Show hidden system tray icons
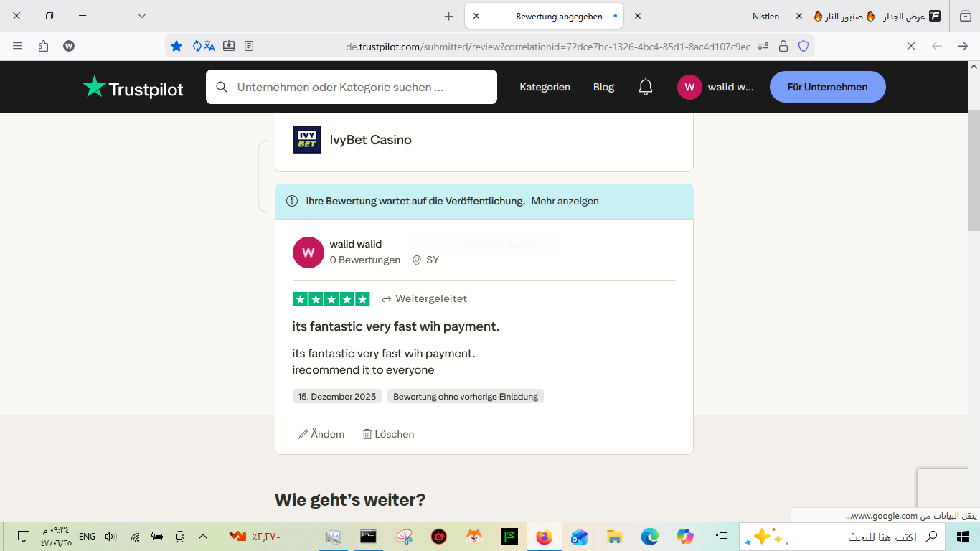 203,537
